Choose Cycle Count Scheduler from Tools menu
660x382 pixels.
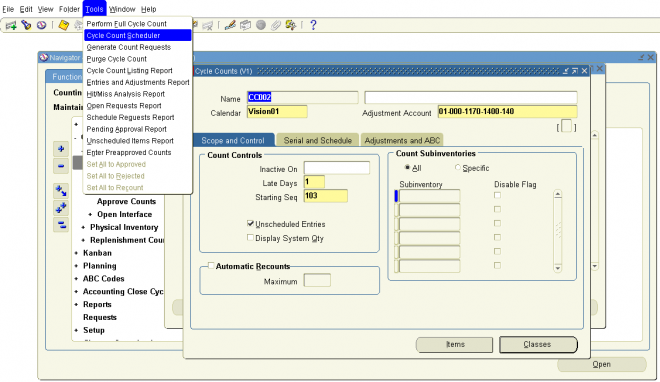[x=138, y=35]
